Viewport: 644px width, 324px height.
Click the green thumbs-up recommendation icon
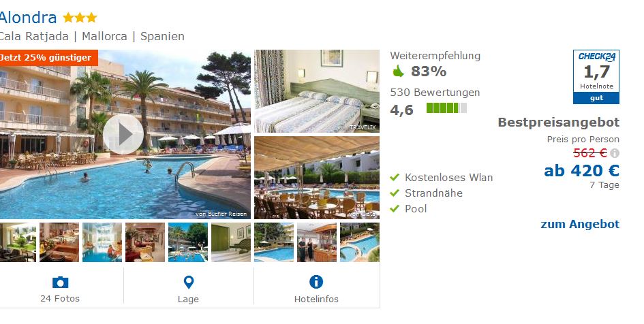(398, 71)
